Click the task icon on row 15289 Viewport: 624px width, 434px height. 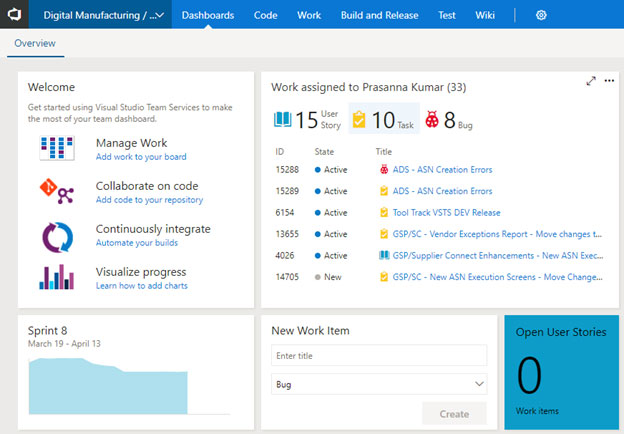pos(384,191)
